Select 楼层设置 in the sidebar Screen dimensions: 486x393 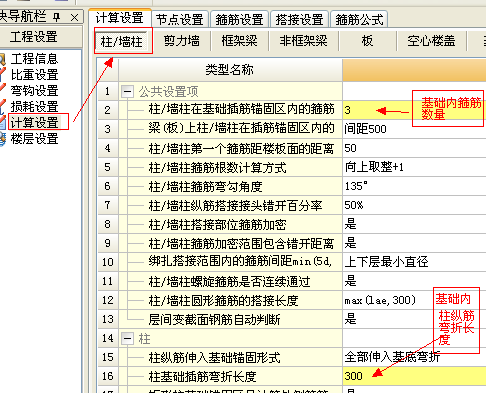tap(34, 139)
